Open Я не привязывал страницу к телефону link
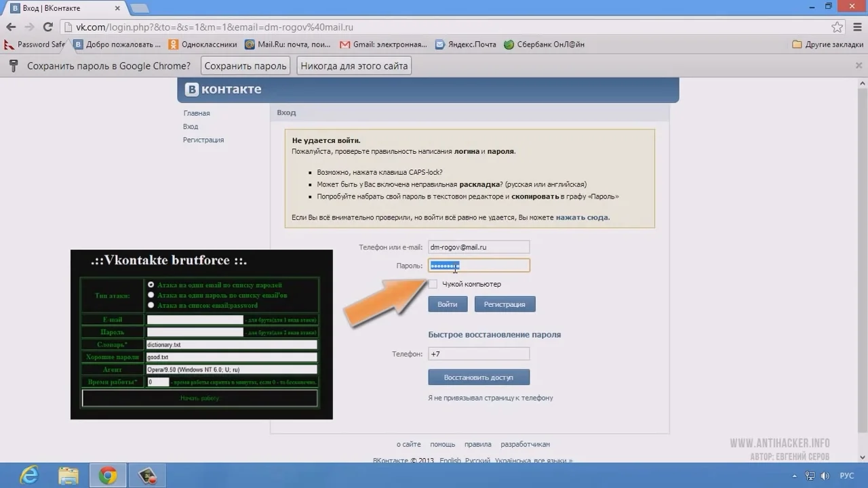 [x=490, y=398]
